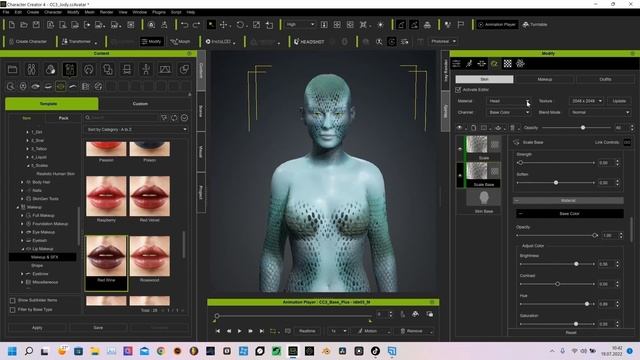Open the Cloth category icon in Content
Viewport: 640px width, 360px height.
point(108,69)
